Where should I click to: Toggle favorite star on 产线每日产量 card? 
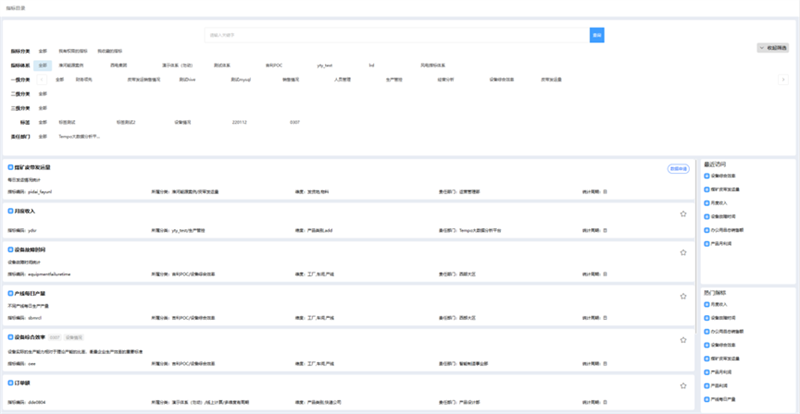click(683, 294)
